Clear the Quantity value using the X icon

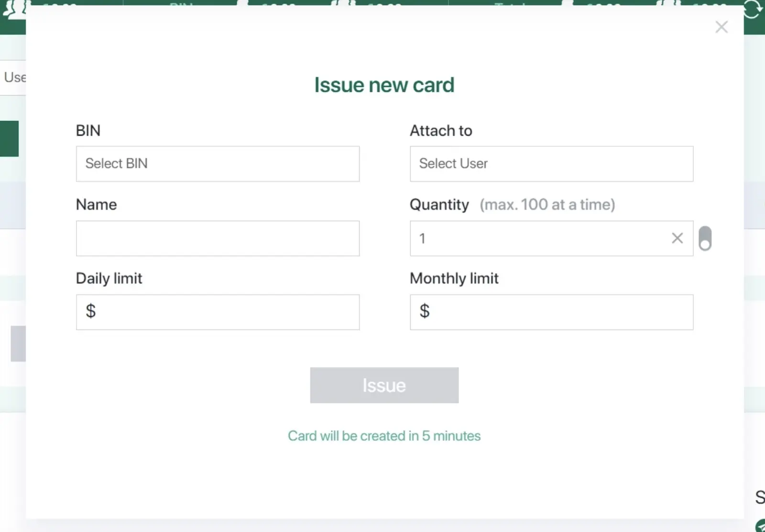[676, 238]
